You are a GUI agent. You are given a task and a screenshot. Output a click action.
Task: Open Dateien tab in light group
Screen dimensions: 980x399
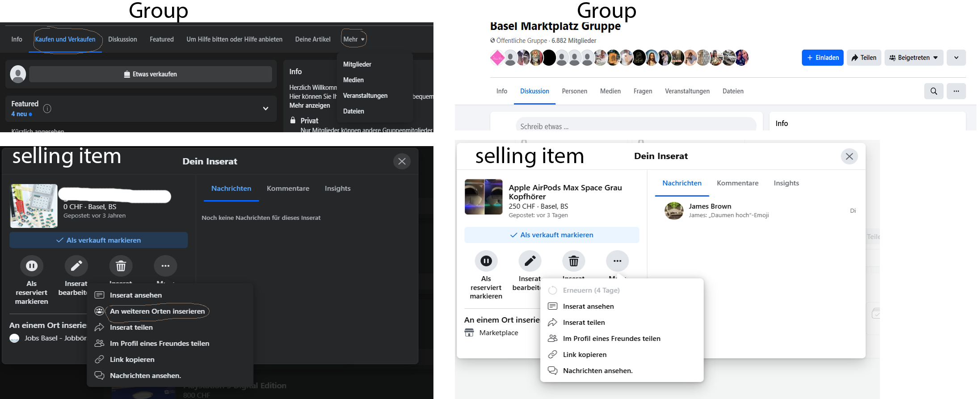733,91
